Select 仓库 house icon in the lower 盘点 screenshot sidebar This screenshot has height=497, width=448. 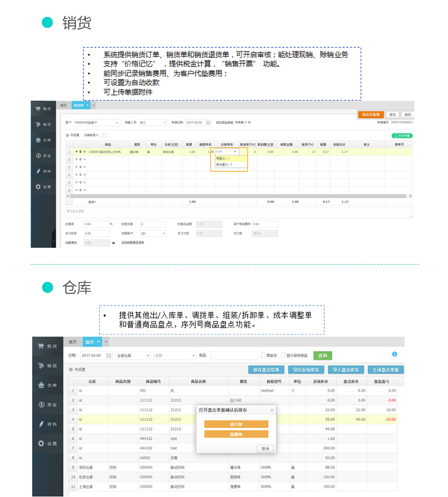point(41,385)
